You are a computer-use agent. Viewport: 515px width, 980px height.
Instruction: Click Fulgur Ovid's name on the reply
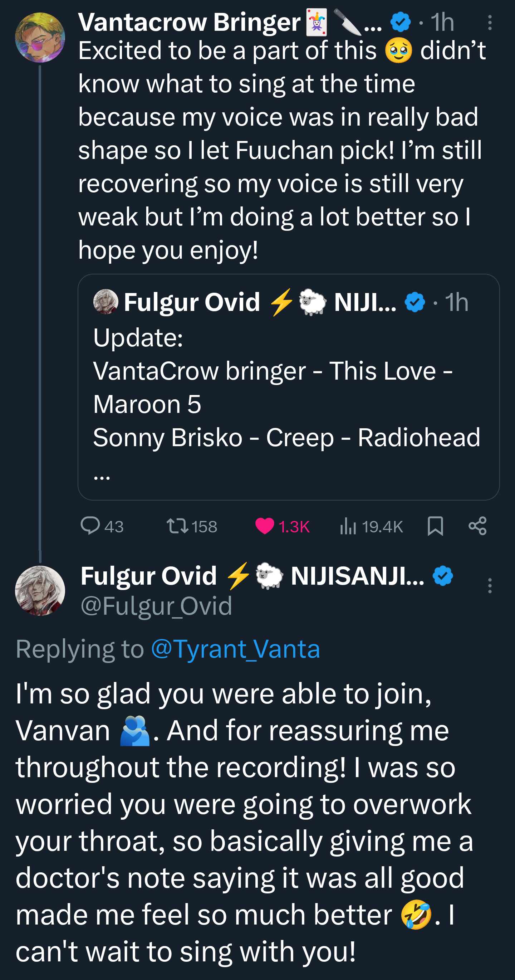(x=148, y=576)
